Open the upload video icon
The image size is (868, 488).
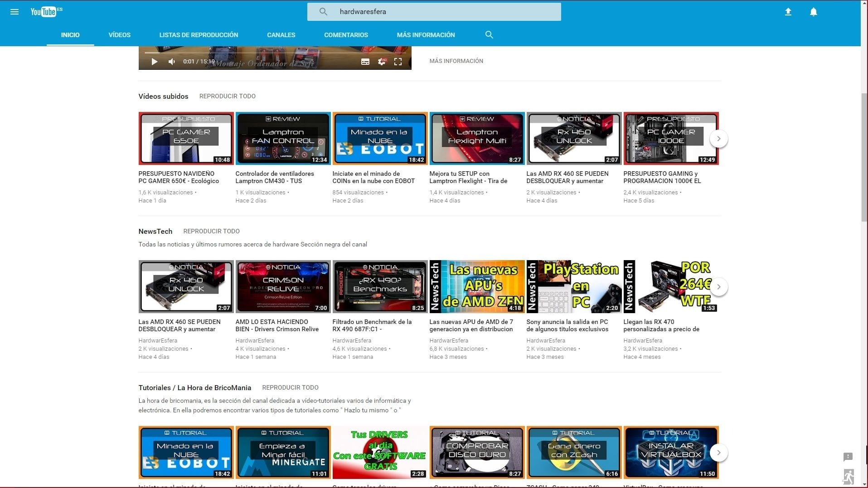788,12
